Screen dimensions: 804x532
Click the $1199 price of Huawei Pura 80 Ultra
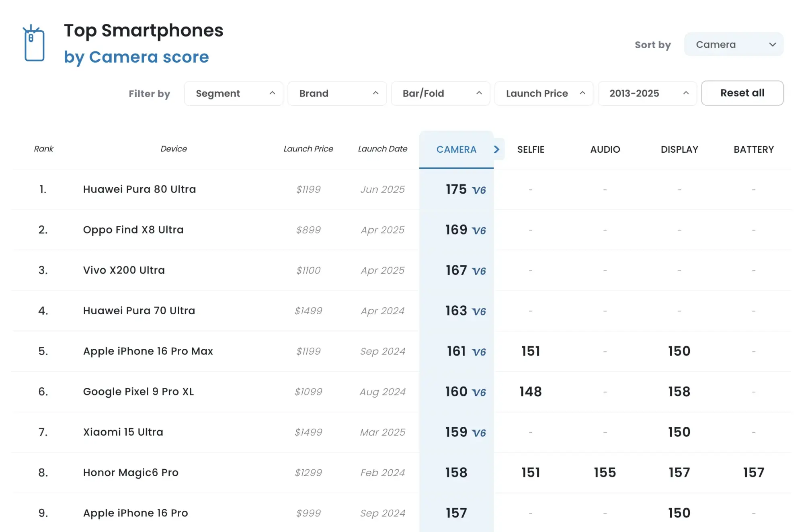(x=308, y=189)
